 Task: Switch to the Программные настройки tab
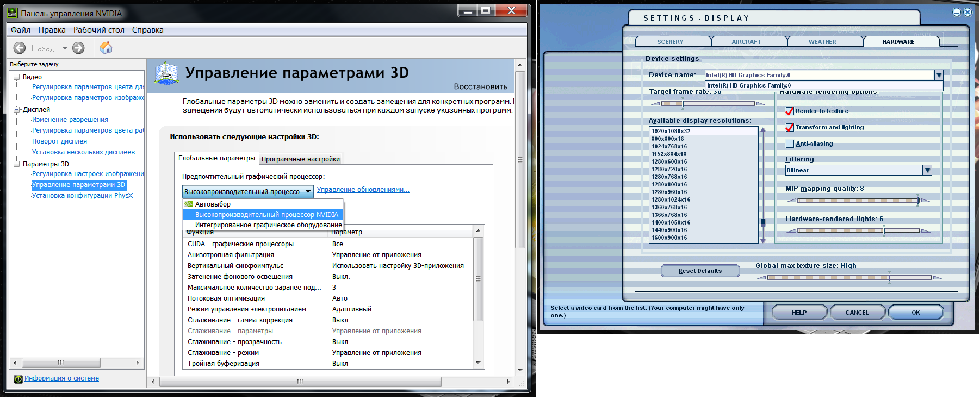coord(301,159)
